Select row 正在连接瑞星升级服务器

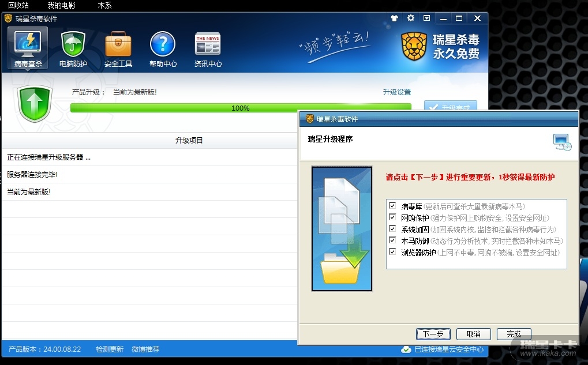[150, 157]
